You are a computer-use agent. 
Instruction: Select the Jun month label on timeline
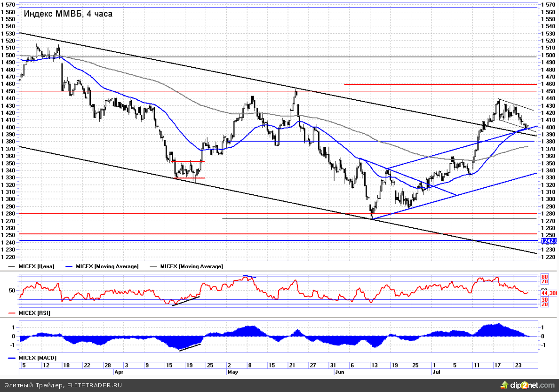(339, 372)
